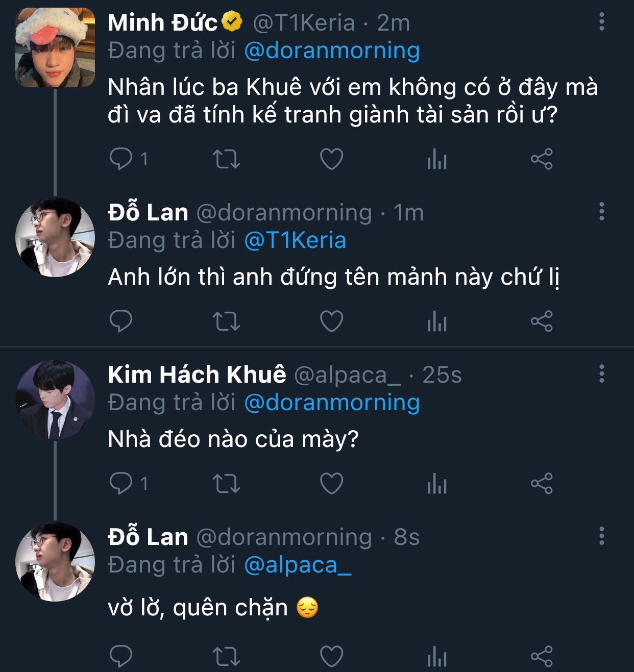634x672 pixels.
Task: Like Minh Đức's tweet about tài sản
Action: pyautogui.click(x=331, y=159)
